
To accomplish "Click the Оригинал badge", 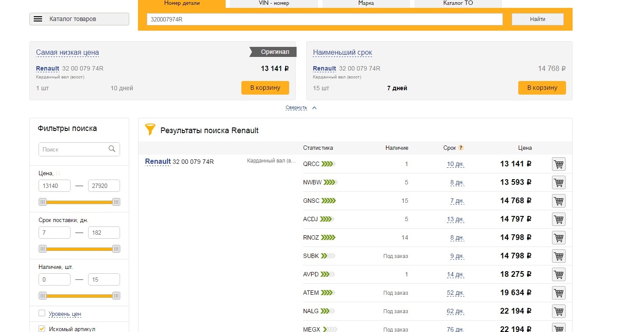I will coord(273,52).
